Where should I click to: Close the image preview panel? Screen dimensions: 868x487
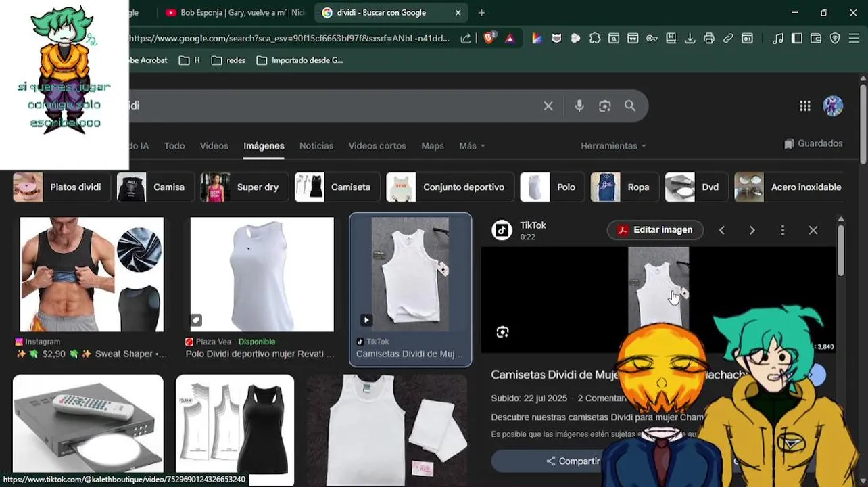[813, 230]
